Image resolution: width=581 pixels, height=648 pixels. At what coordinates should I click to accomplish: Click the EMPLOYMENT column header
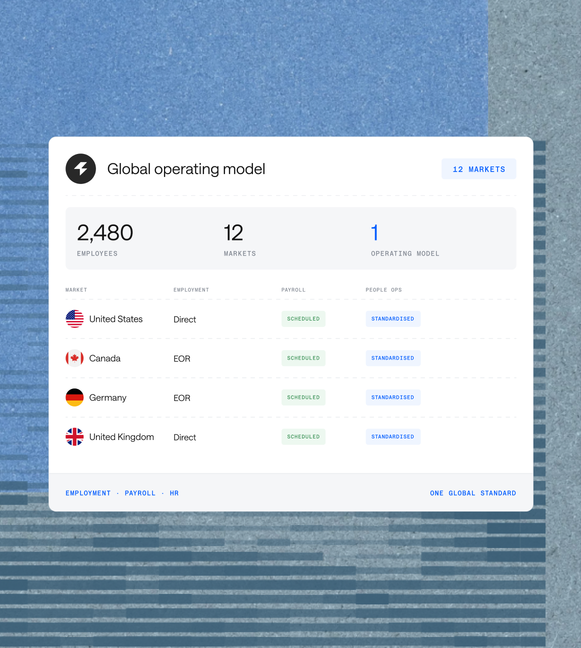click(191, 290)
